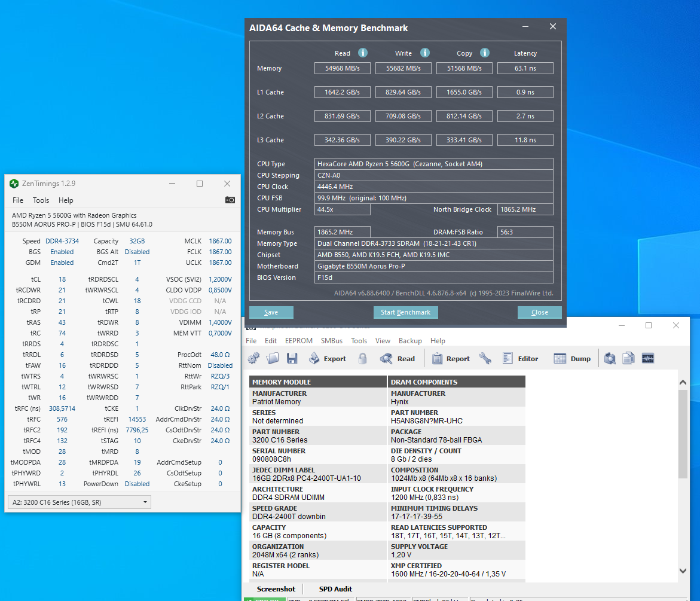Click the Memory Latency value 63.1 ns
The image size is (700, 601).
point(525,68)
